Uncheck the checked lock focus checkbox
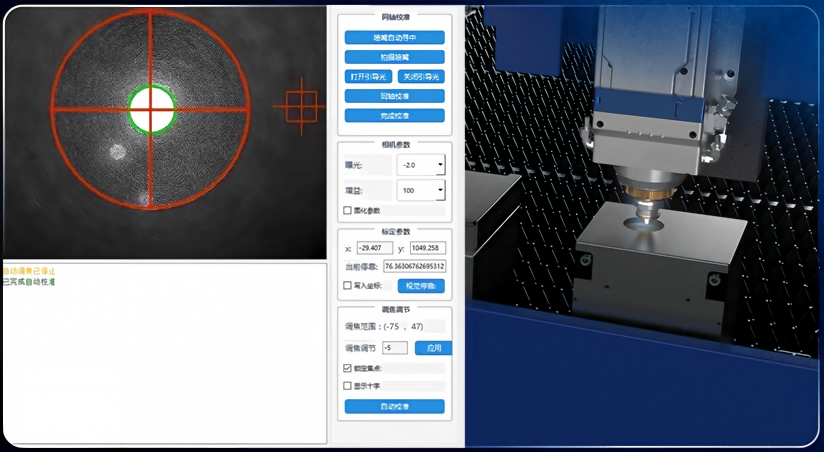 click(x=347, y=368)
